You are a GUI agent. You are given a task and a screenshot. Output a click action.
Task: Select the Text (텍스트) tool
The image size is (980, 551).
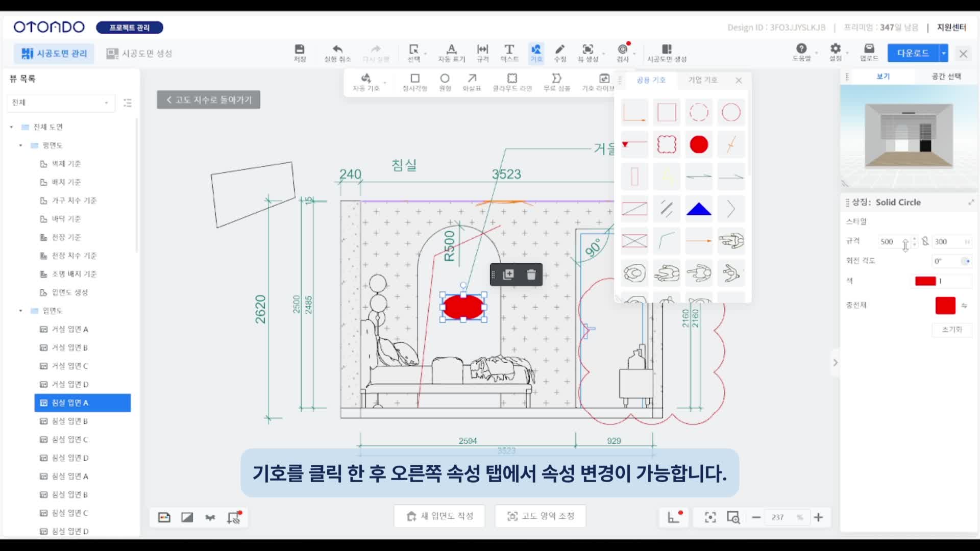(x=509, y=52)
